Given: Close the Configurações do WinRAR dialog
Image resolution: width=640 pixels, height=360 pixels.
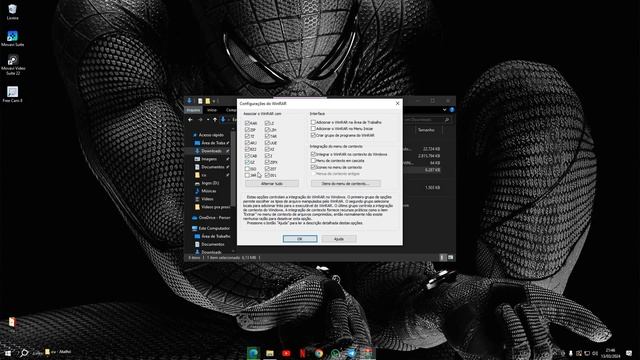Looking at the screenshot, I should coord(398,104).
